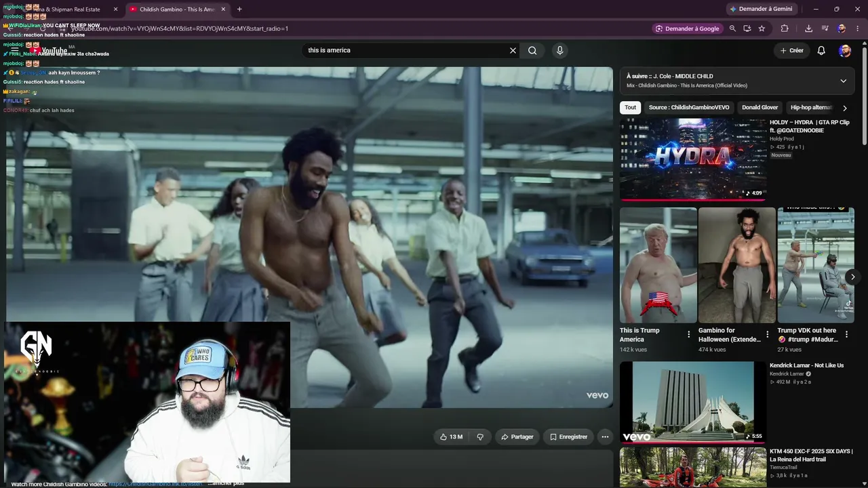Click the install app icon in address bar
The width and height of the screenshot is (868, 488).
747,28
